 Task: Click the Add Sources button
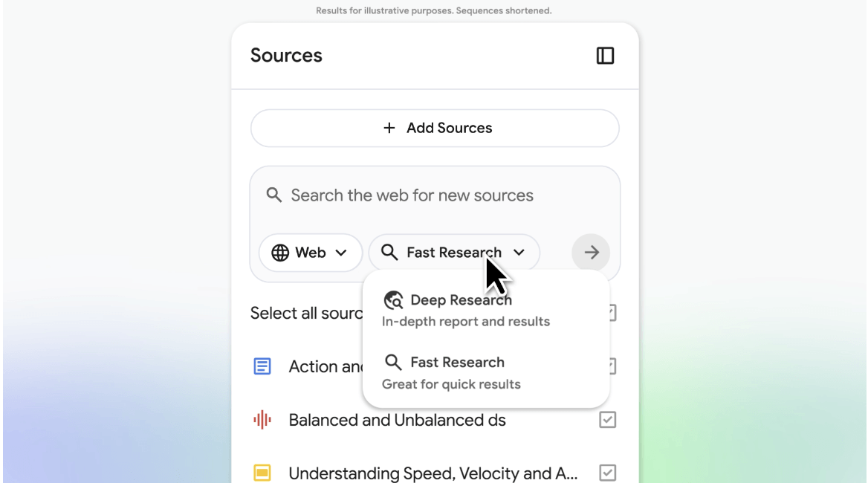click(435, 128)
